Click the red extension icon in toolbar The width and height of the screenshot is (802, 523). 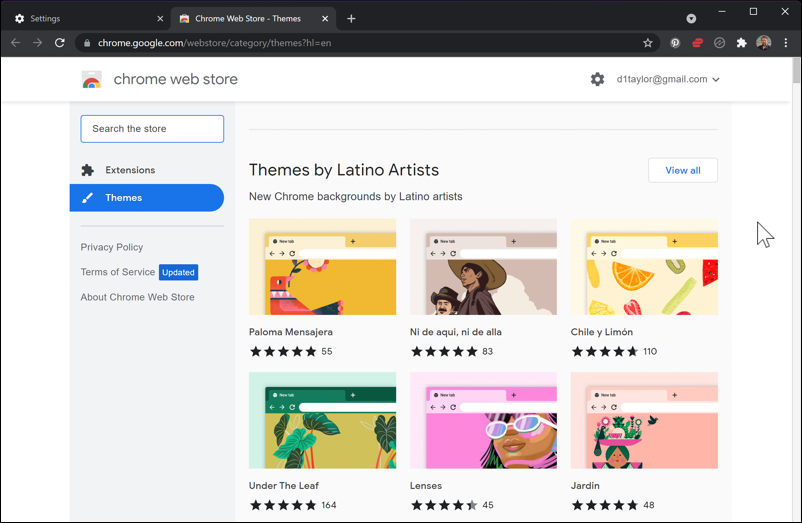[x=697, y=43]
